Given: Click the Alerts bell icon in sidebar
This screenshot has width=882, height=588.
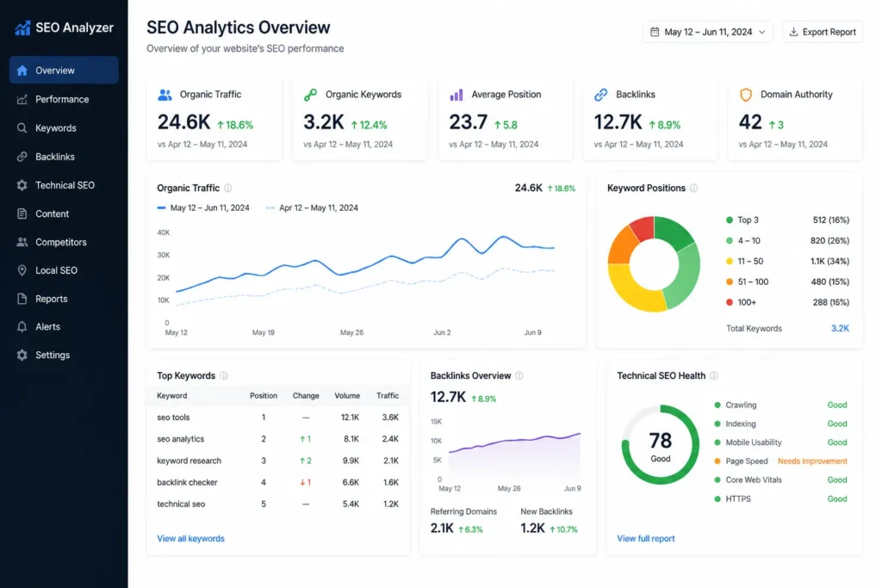Looking at the screenshot, I should (x=22, y=326).
